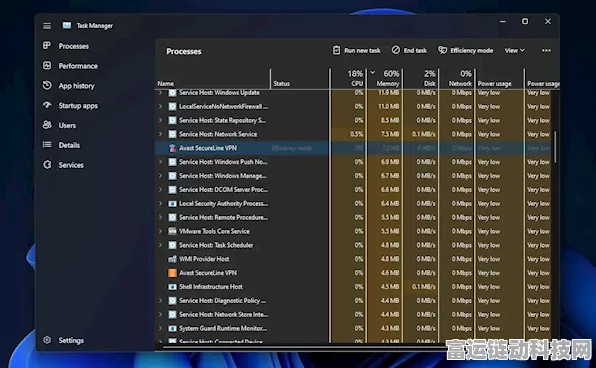This screenshot has height=368, width=596.
Task: Switch to the Processes page
Action: (73, 46)
